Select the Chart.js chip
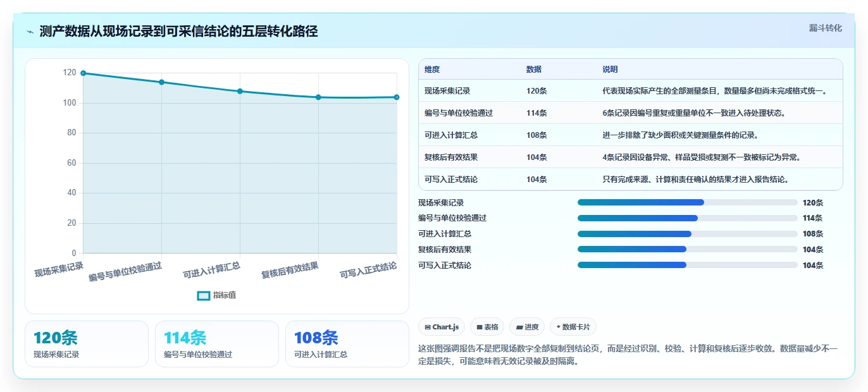Viewport: 868px width, 392px height. pos(442,327)
